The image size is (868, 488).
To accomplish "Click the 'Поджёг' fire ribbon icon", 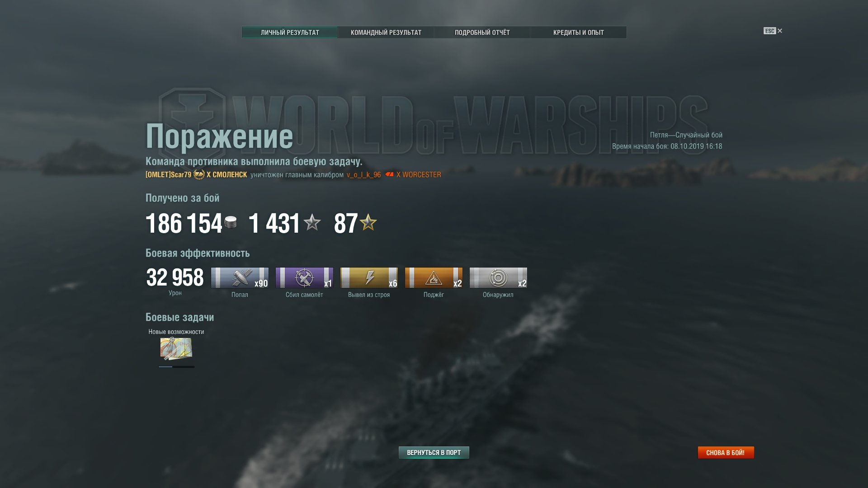I will (x=434, y=277).
